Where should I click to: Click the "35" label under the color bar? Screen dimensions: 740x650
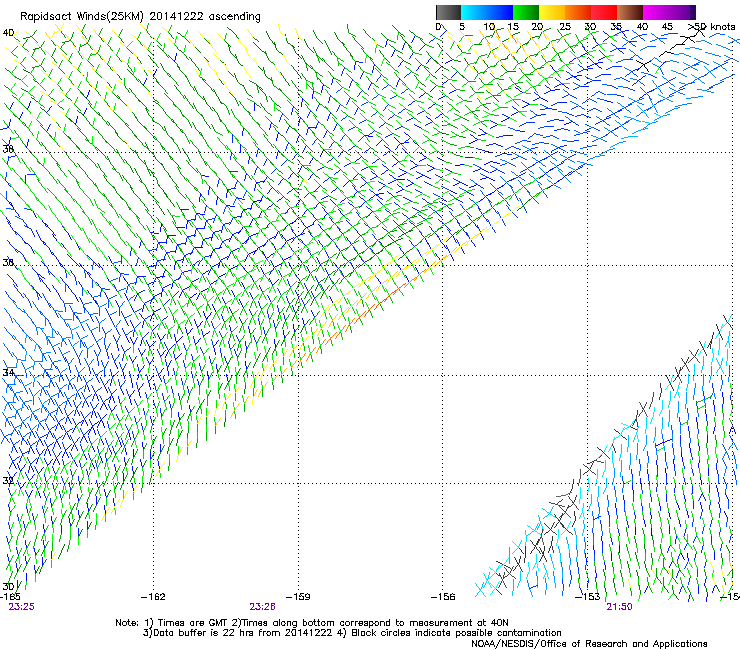tap(616, 27)
